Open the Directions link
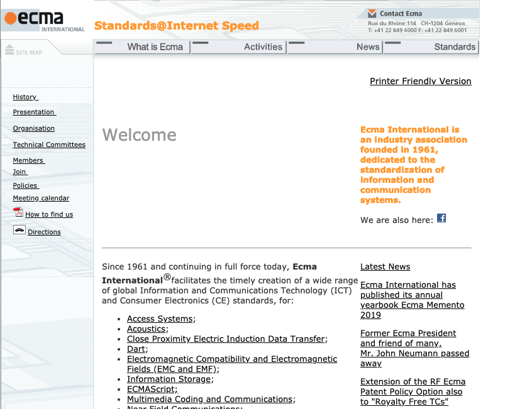Image resolution: width=532 pixels, height=409 pixels. point(44,232)
